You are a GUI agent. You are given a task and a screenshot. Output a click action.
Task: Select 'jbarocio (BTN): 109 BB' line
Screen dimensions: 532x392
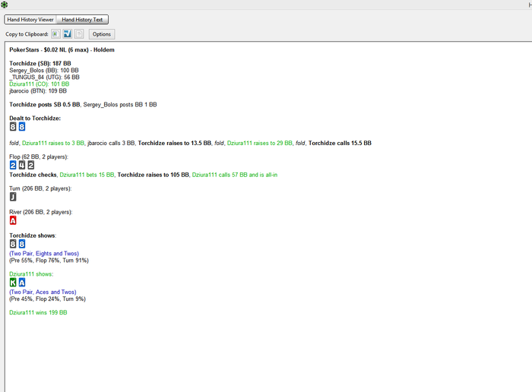[38, 91]
